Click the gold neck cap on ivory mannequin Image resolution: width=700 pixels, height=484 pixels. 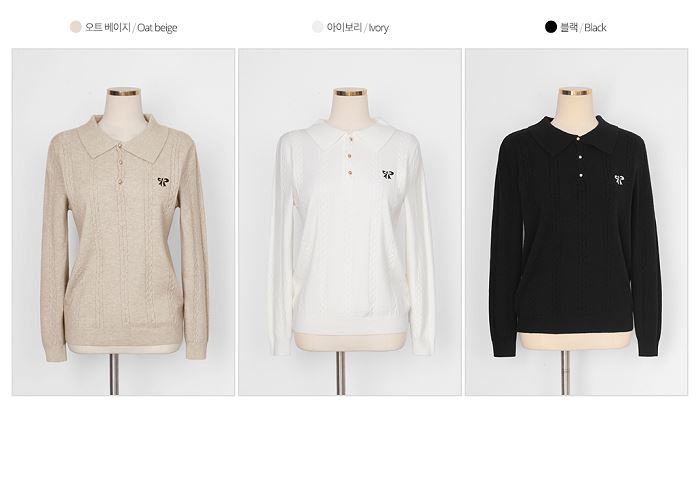click(x=351, y=93)
